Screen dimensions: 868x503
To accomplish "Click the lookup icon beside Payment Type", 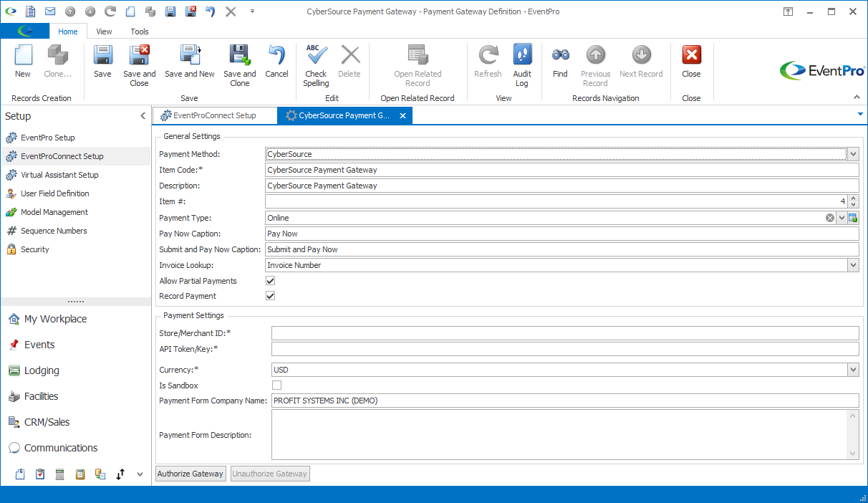I will pyautogui.click(x=854, y=218).
